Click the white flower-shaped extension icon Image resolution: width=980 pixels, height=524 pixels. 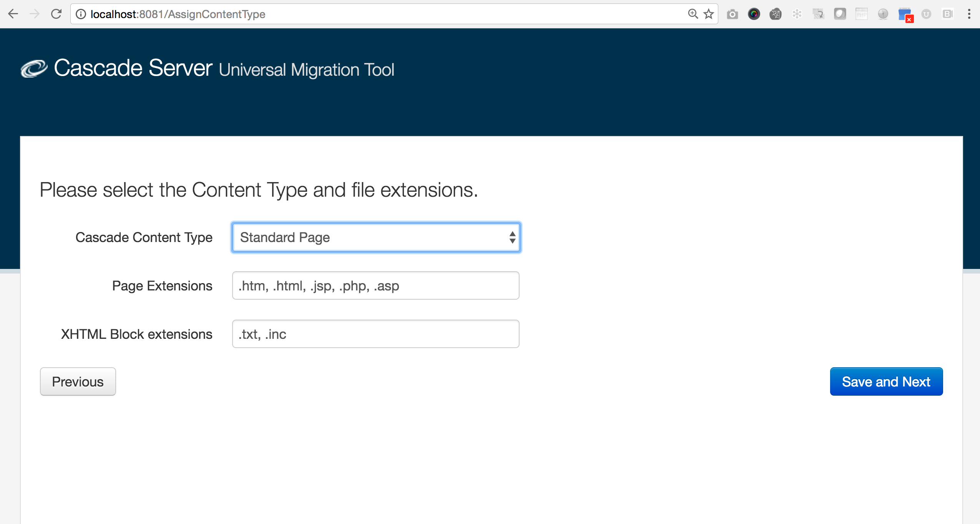(797, 14)
